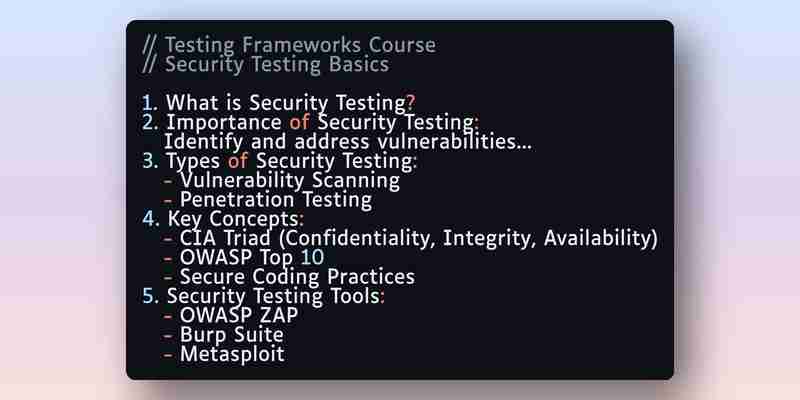
Task: Click the number 10 in OWASP line
Action: click(313, 258)
